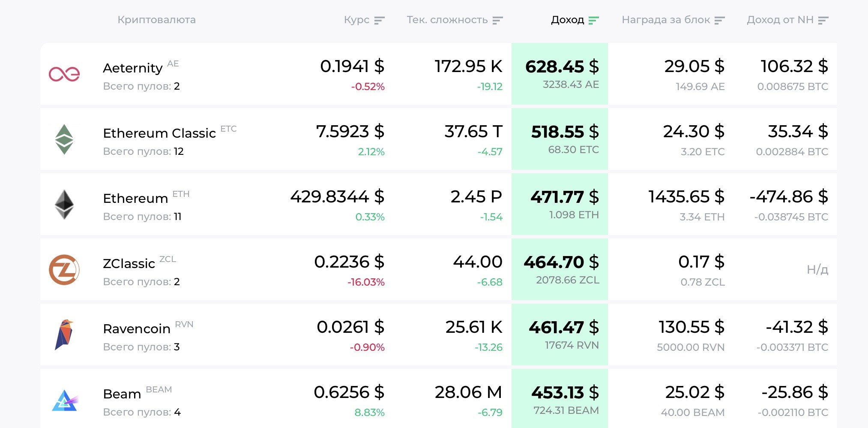Click the 2.45 P difficulty value
The width and height of the screenshot is (868, 428).
pos(476,197)
